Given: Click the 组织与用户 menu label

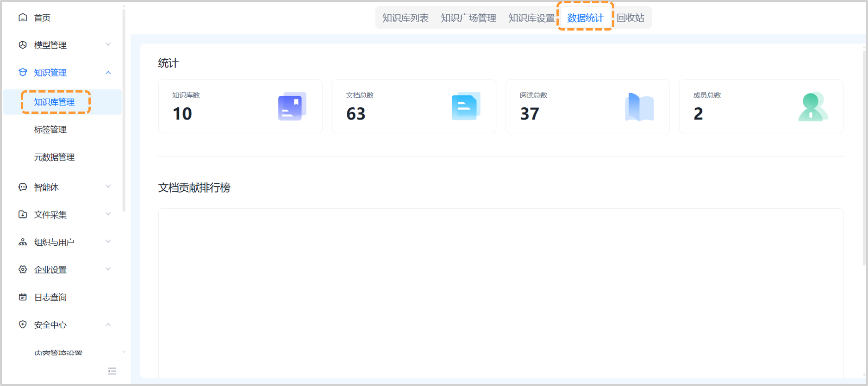Looking at the screenshot, I should point(54,242).
